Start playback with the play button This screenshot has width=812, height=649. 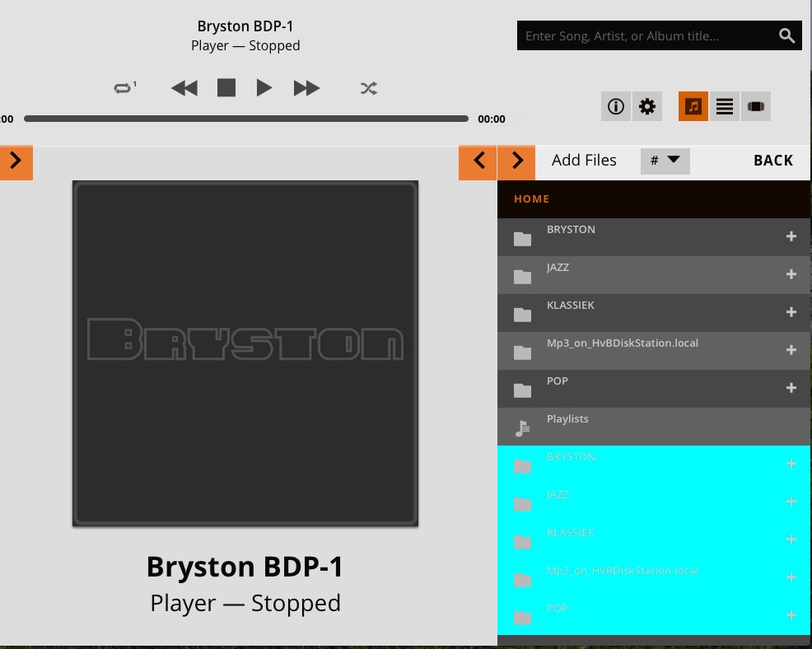click(x=264, y=88)
